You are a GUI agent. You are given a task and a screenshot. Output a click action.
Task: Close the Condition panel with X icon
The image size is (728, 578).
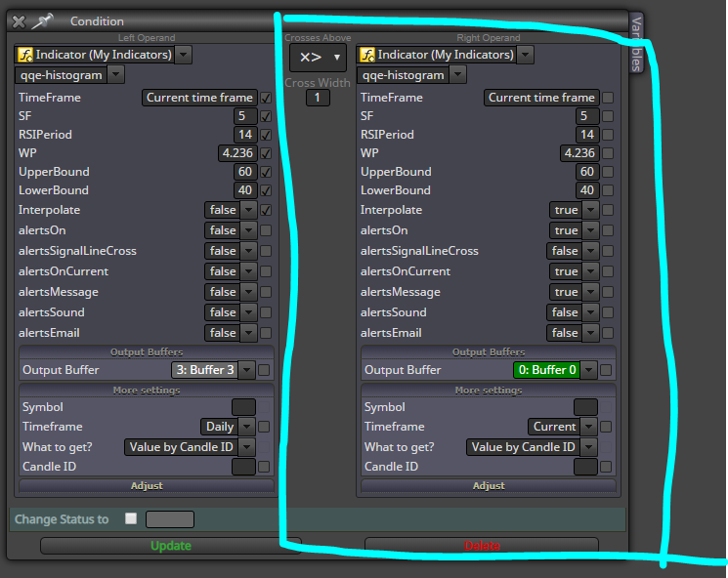coord(19,21)
